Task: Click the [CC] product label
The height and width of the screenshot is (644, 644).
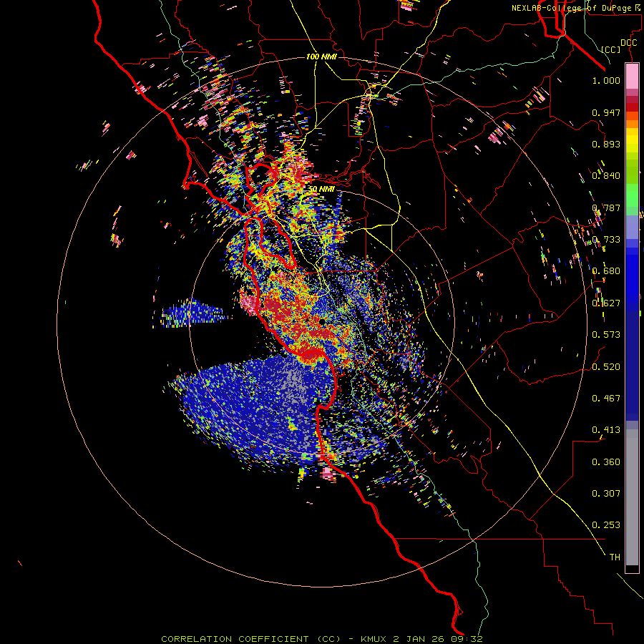Action: (x=611, y=49)
